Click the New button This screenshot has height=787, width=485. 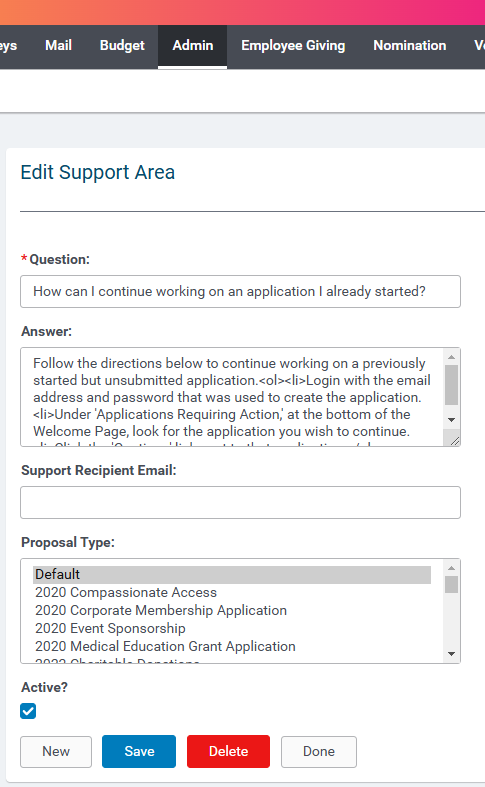(x=56, y=751)
